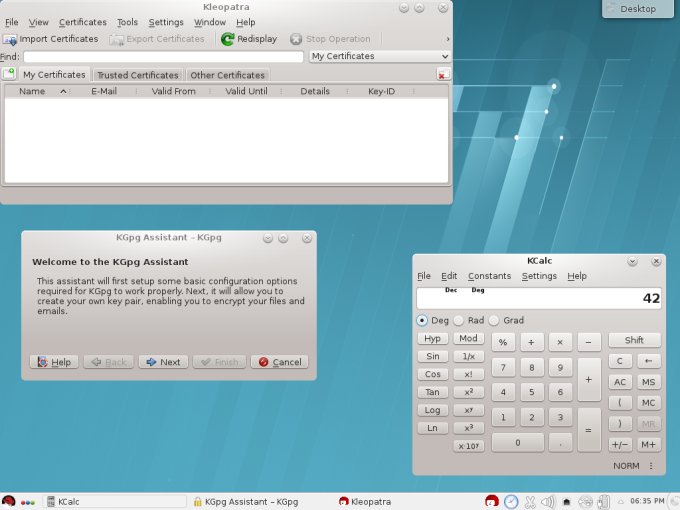Click the x! factorial button
Image resolution: width=680 pixels, height=510 pixels.
point(468,374)
